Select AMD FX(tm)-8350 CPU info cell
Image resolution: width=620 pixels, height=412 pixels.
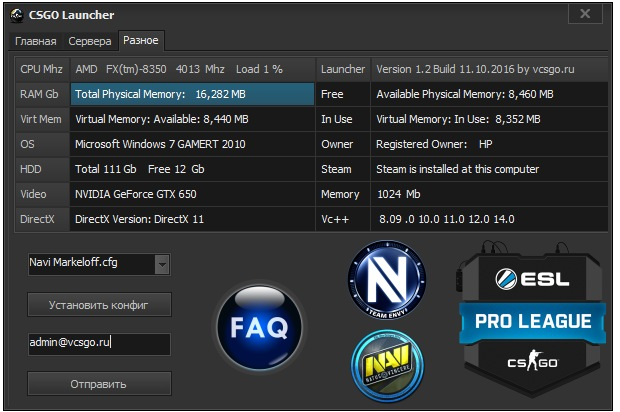point(193,69)
